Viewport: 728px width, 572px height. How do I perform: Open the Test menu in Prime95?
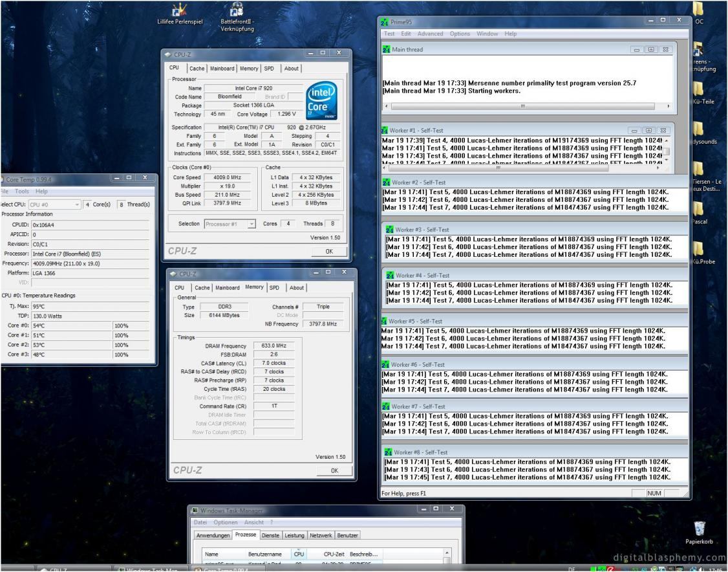pos(389,34)
